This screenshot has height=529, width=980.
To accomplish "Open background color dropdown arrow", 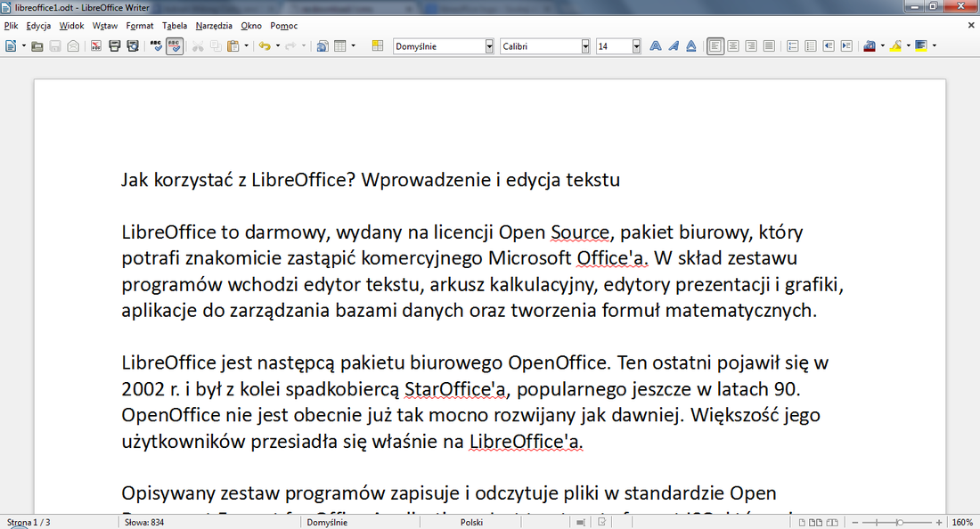I will click(x=935, y=45).
